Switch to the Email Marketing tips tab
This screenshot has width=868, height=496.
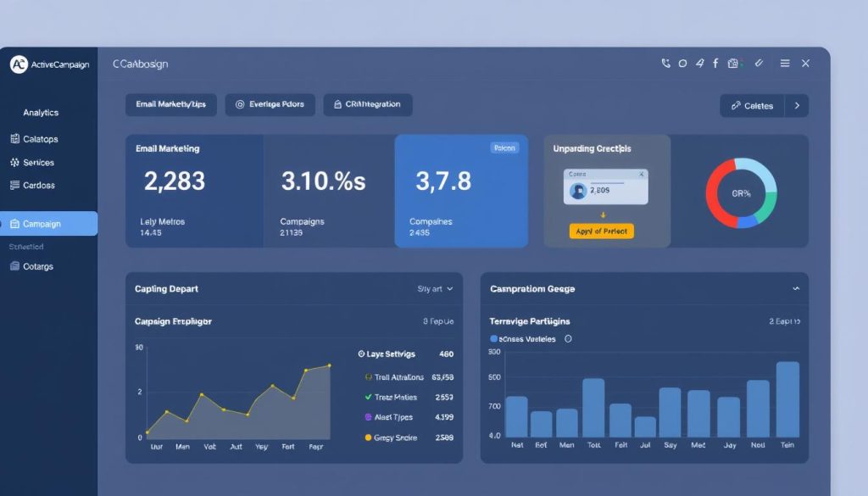[x=172, y=104]
